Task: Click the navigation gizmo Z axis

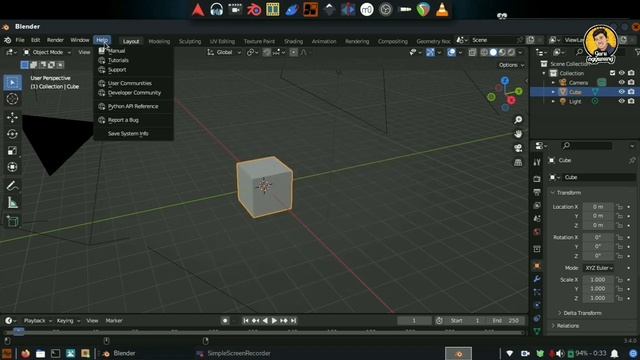Action: pyautogui.click(x=505, y=80)
